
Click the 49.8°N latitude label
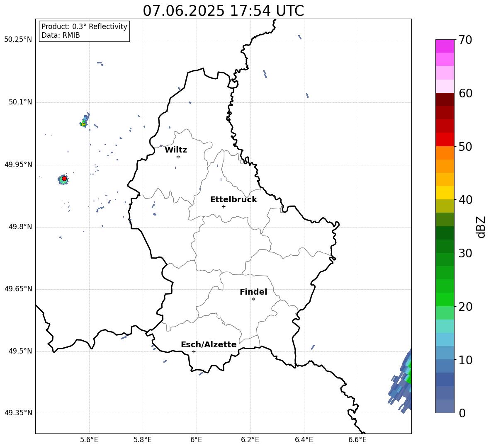(x=20, y=227)
